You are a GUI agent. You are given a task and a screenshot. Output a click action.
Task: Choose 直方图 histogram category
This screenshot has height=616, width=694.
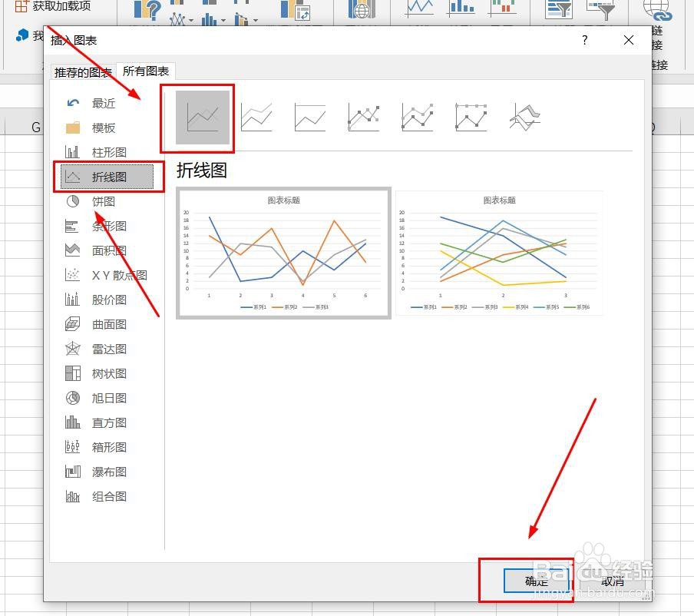click(107, 423)
